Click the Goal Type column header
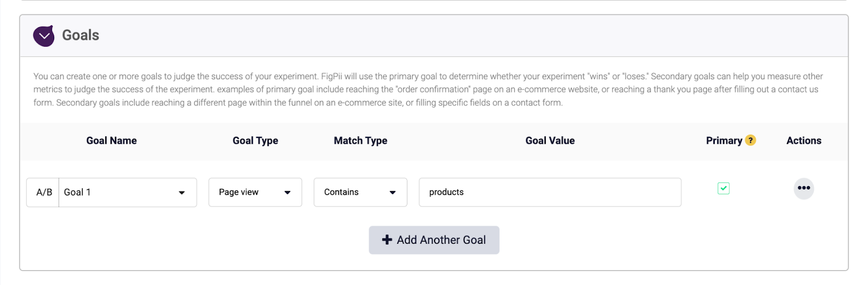868x285 pixels. point(256,141)
